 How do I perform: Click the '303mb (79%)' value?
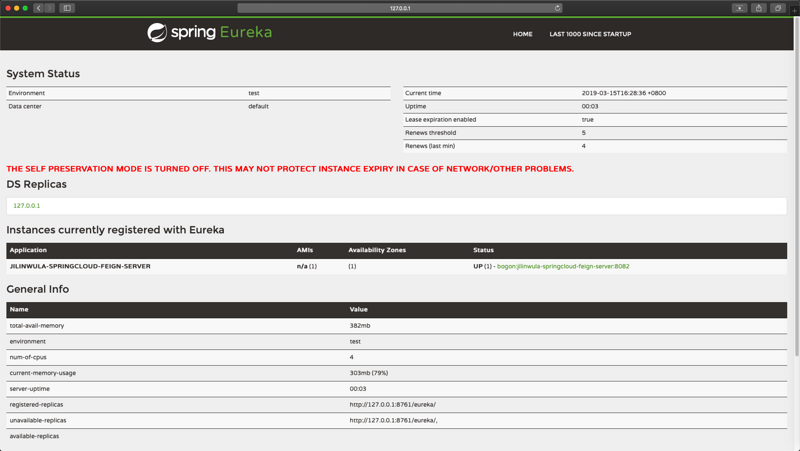tap(369, 373)
